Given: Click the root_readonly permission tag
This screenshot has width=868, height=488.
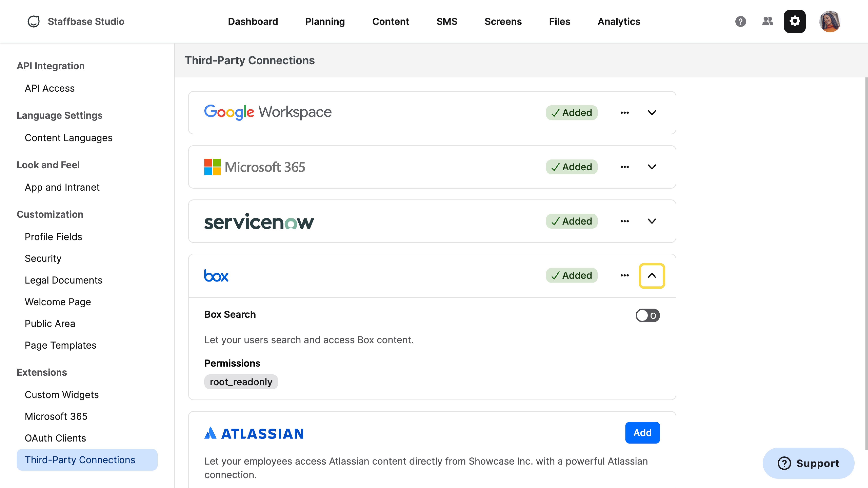Looking at the screenshot, I should [241, 382].
